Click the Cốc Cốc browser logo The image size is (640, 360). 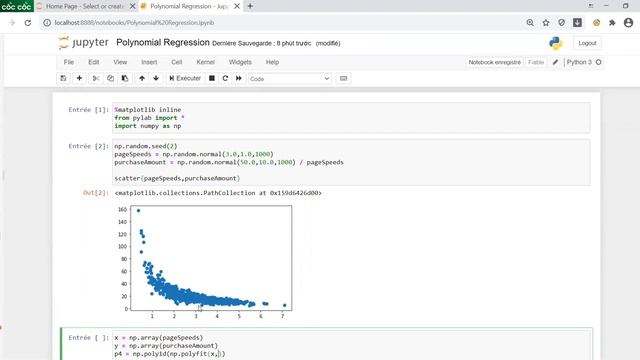point(17,6)
